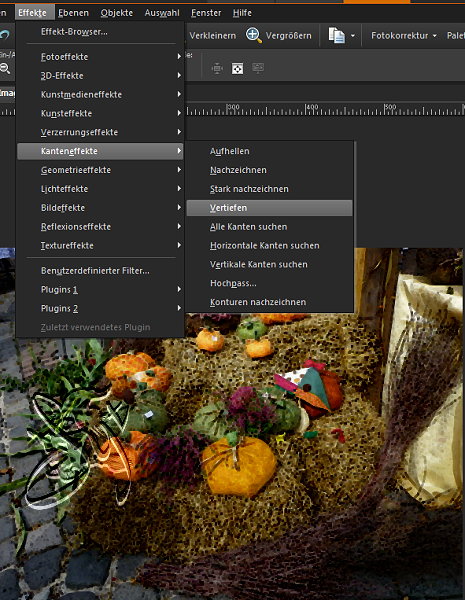Apply Aufhellen edge effect

coord(269,151)
